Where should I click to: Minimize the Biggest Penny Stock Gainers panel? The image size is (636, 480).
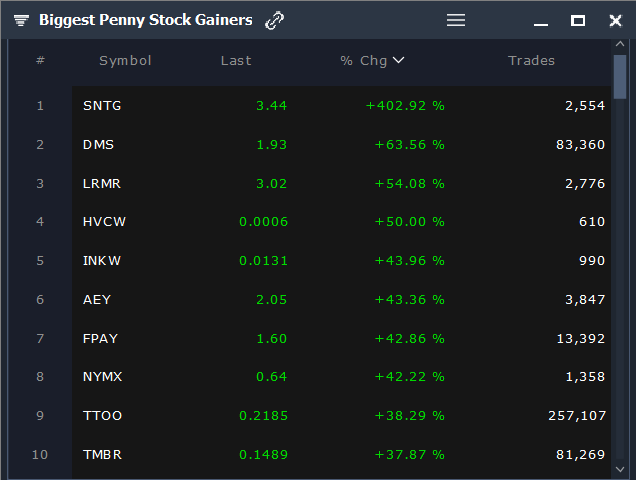(x=541, y=24)
